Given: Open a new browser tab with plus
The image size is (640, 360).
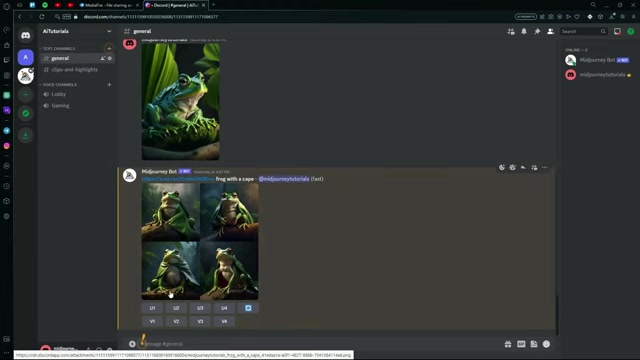Looking at the screenshot, I should (x=213, y=5).
